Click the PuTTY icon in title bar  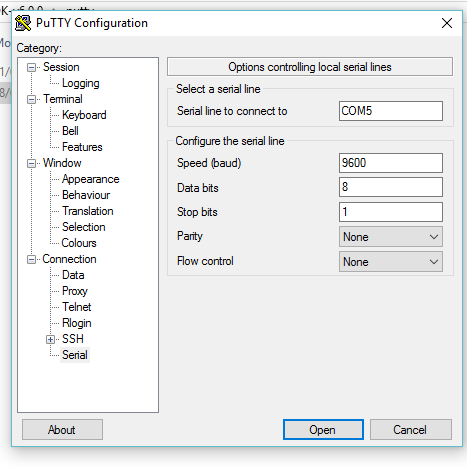coord(23,23)
